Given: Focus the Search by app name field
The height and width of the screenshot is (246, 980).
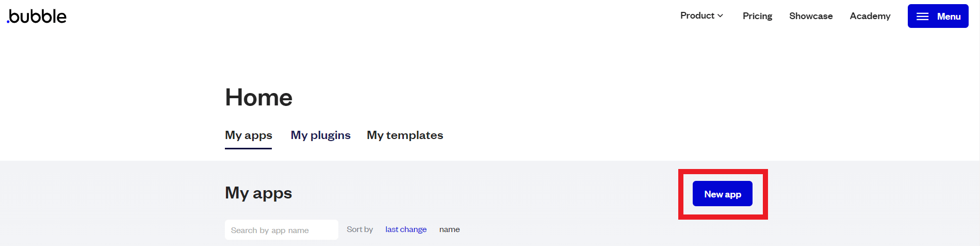Looking at the screenshot, I should click(x=281, y=230).
